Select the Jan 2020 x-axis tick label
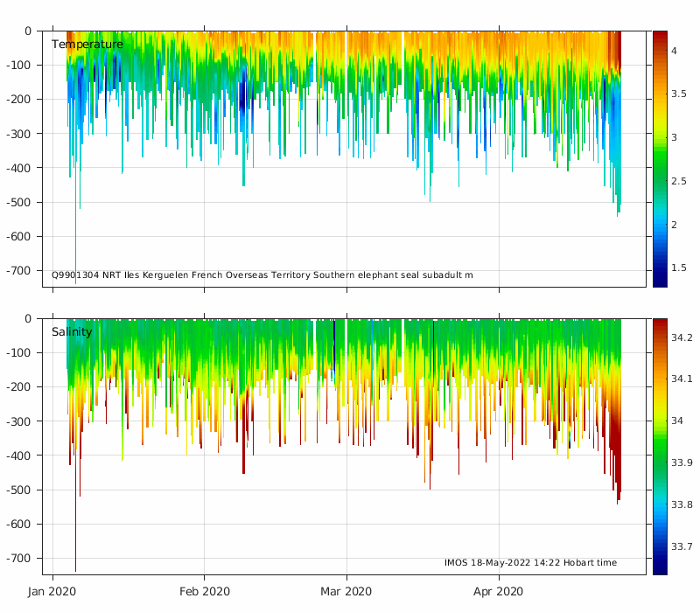The image size is (700, 612). 52,592
